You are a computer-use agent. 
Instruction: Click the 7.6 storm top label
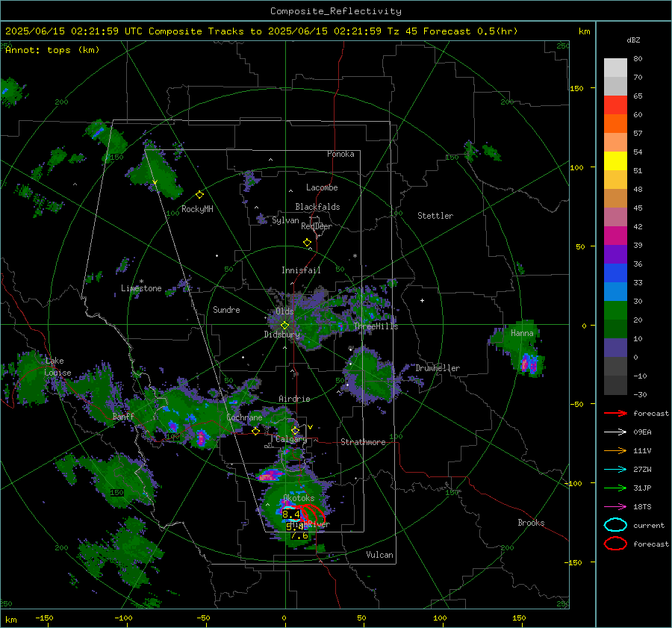(x=299, y=536)
